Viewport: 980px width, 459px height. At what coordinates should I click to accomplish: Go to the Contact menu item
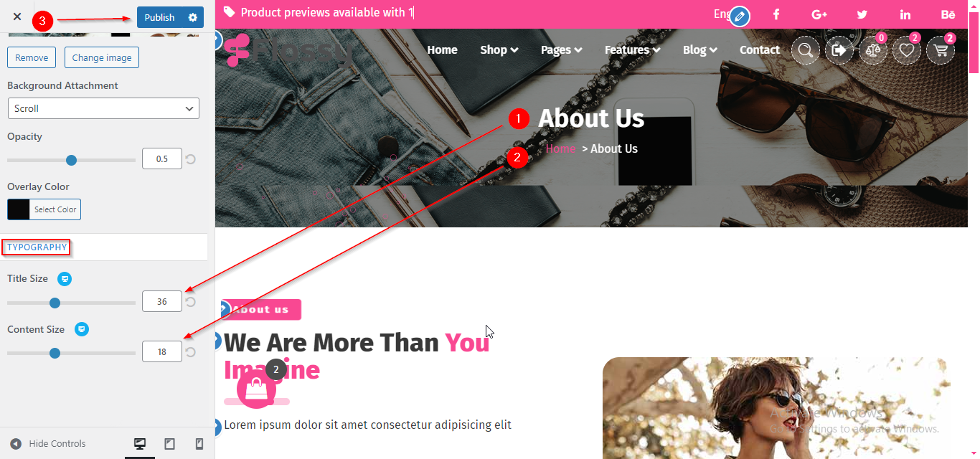pyautogui.click(x=760, y=49)
